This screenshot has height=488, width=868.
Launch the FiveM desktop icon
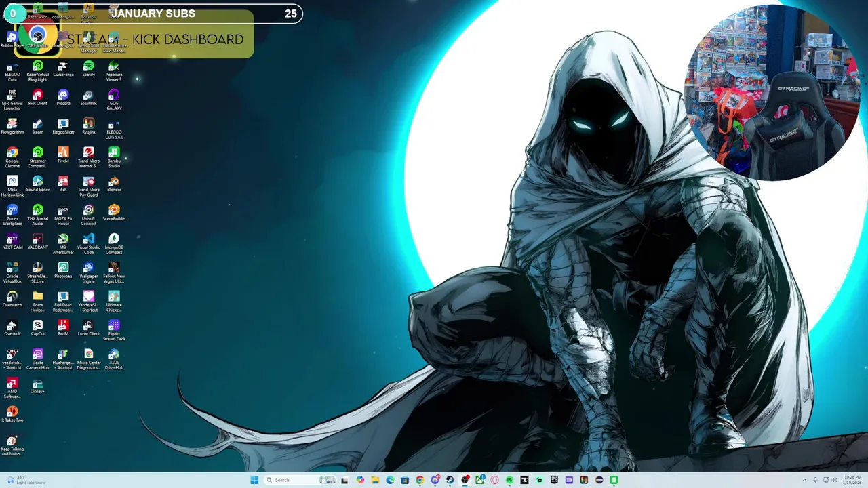[x=63, y=155]
